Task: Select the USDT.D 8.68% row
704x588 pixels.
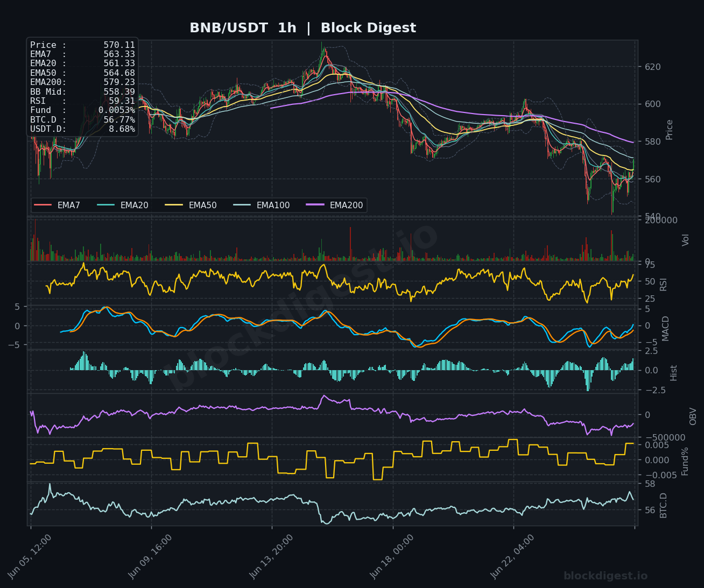Action: point(82,129)
